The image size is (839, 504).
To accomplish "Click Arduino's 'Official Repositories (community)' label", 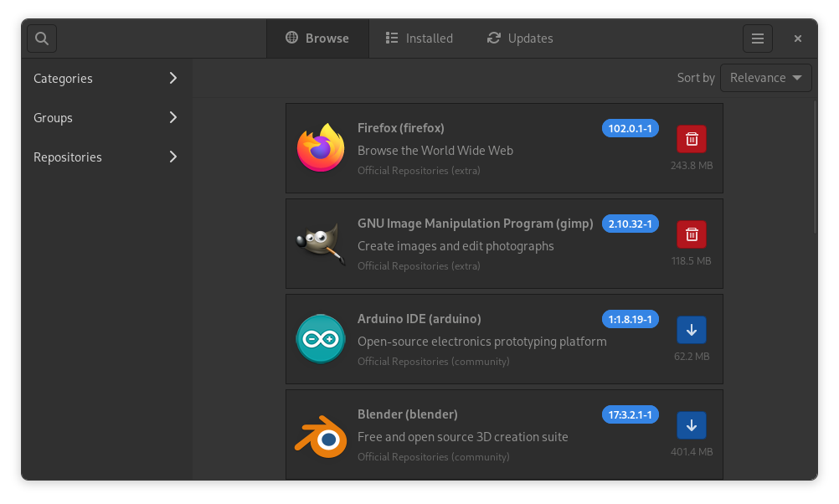I will point(434,362).
